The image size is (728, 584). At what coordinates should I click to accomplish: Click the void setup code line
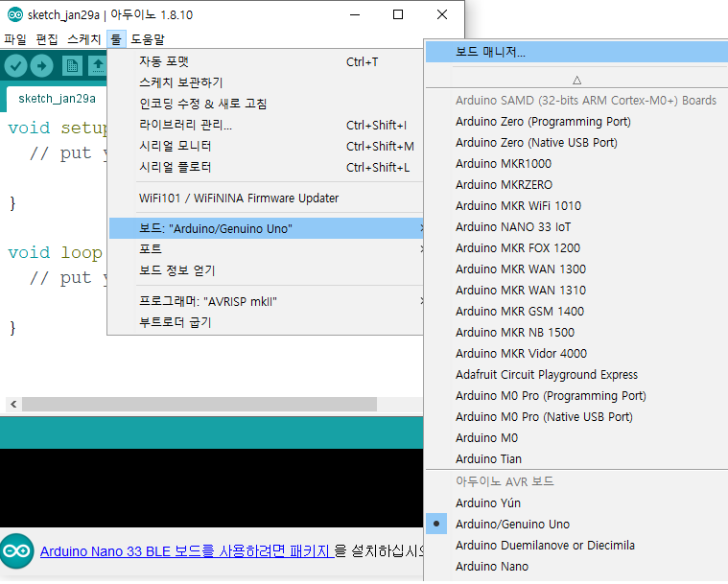pyautogui.click(x=58, y=128)
